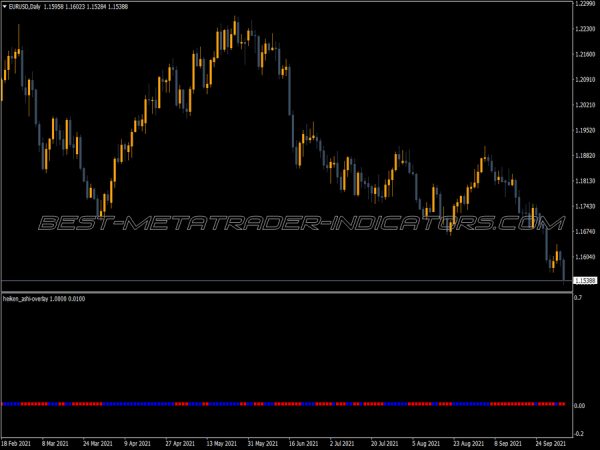
Task: Click the 1.21600 price scale label
Action: (x=585, y=54)
